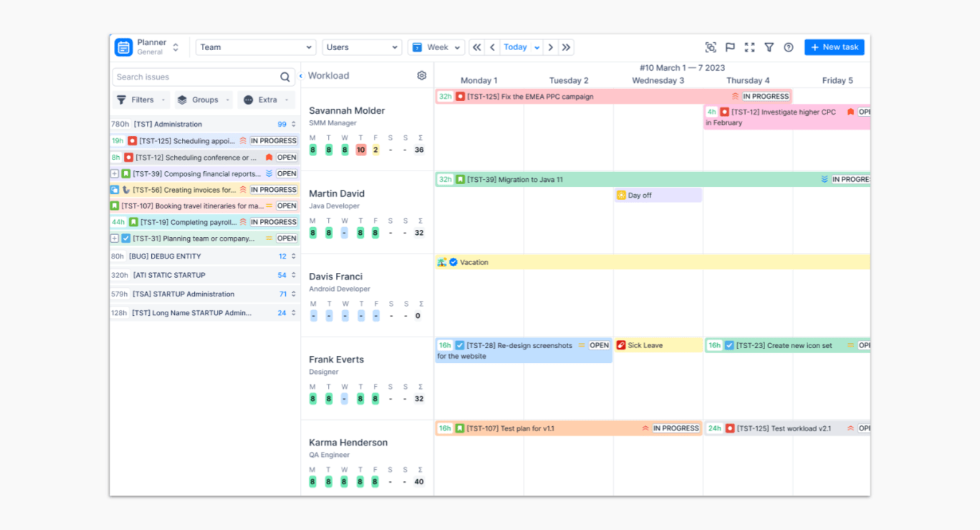
Task: Open the funnel filter icon in the top toolbar
Action: (769, 47)
